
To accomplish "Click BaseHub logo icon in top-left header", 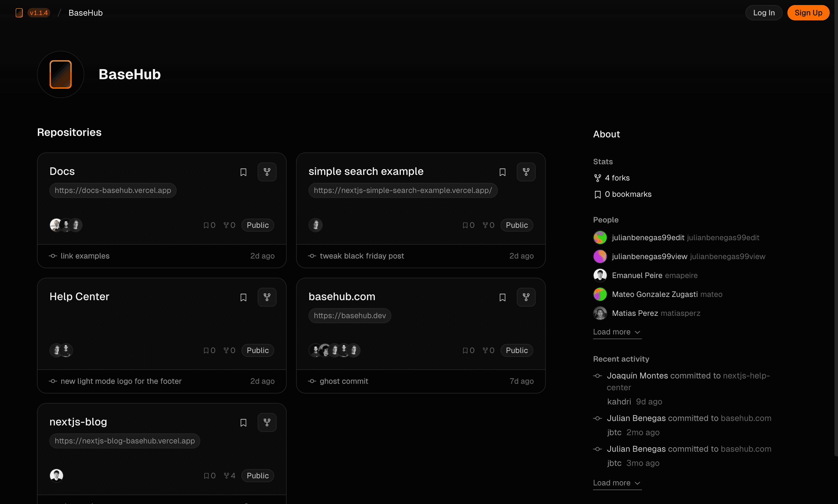I will [19, 13].
